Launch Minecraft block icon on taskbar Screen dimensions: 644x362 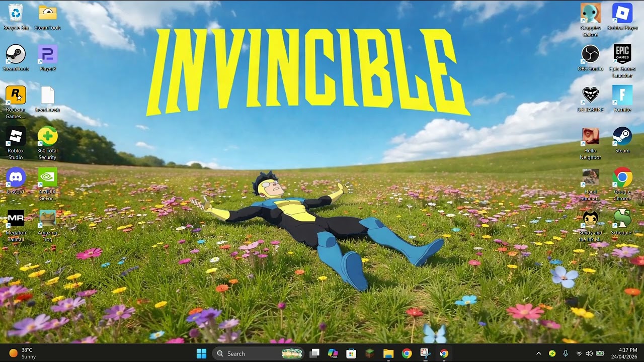[370, 353]
